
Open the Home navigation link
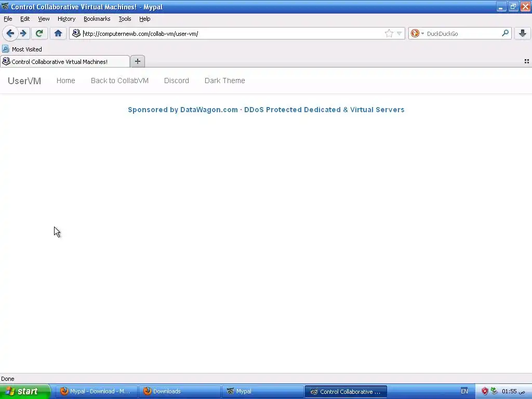coord(66,81)
